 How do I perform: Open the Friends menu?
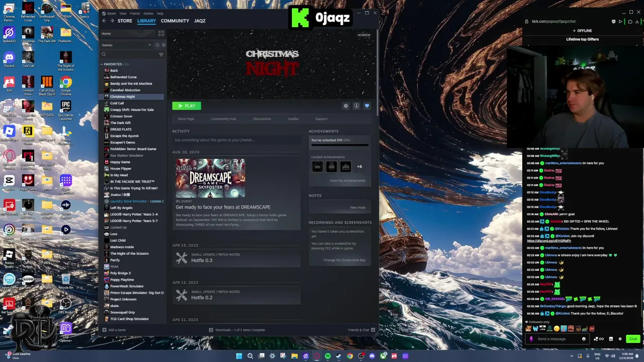[x=135, y=14]
